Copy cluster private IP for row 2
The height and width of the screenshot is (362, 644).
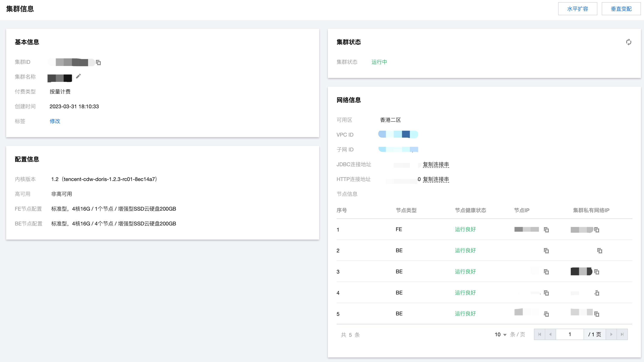click(600, 250)
